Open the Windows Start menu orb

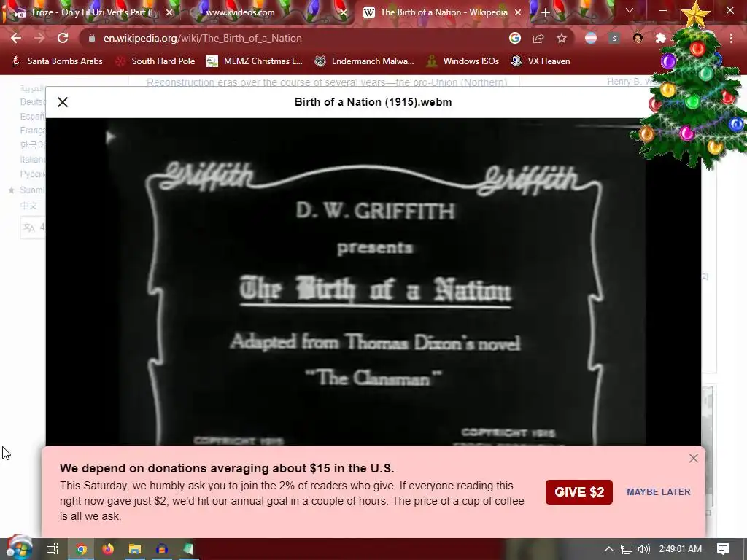click(x=19, y=548)
